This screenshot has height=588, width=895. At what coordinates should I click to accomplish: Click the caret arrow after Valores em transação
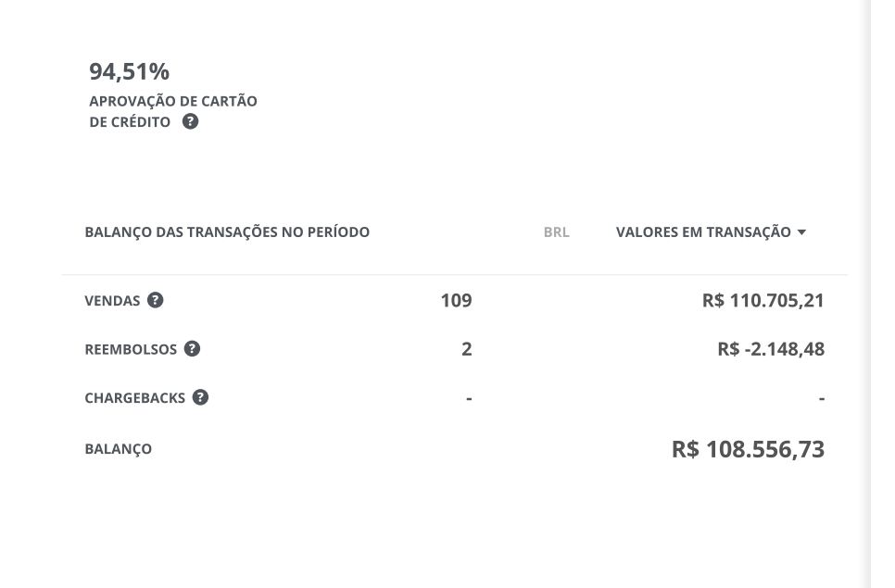pyautogui.click(x=801, y=232)
